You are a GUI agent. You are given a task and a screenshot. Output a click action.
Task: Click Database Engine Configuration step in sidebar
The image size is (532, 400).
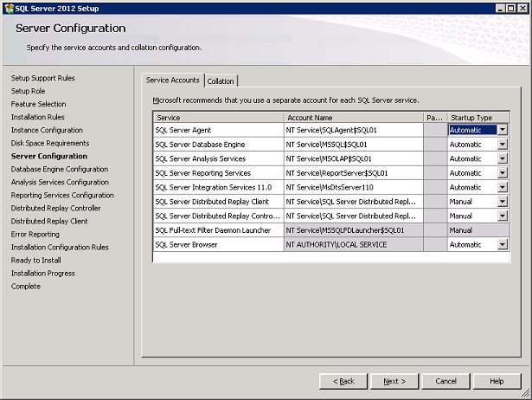[60, 169]
